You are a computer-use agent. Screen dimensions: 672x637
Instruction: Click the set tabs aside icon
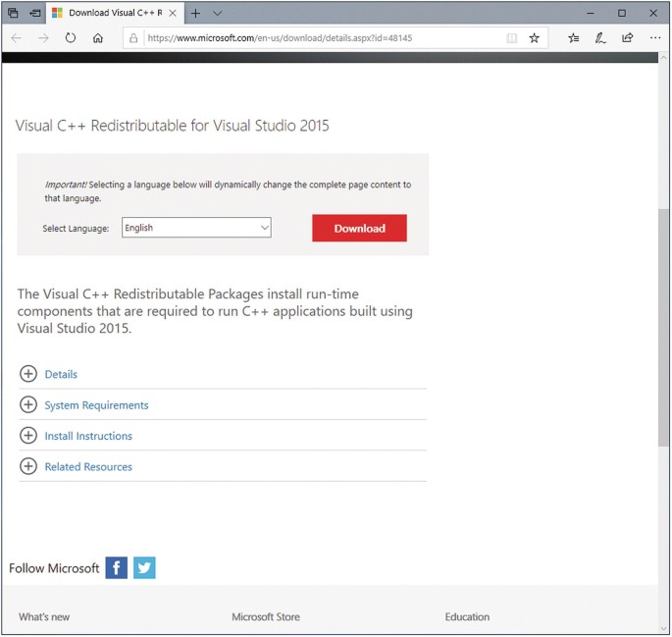[35, 13]
